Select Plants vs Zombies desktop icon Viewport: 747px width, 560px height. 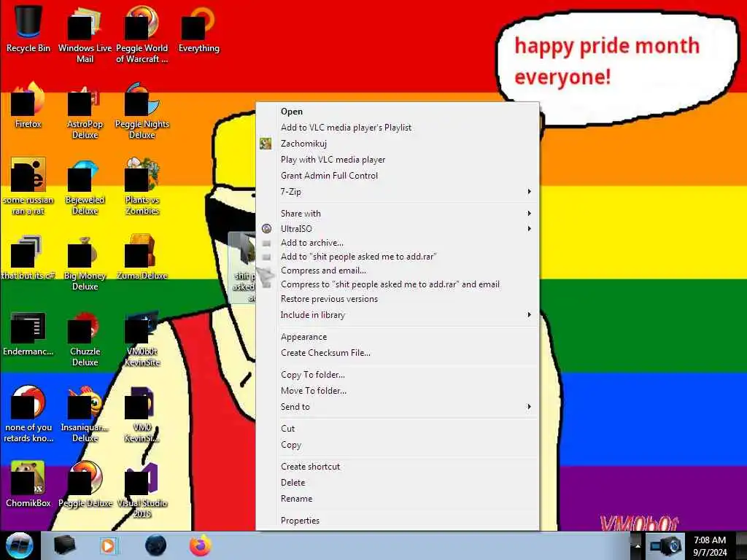tap(142, 187)
